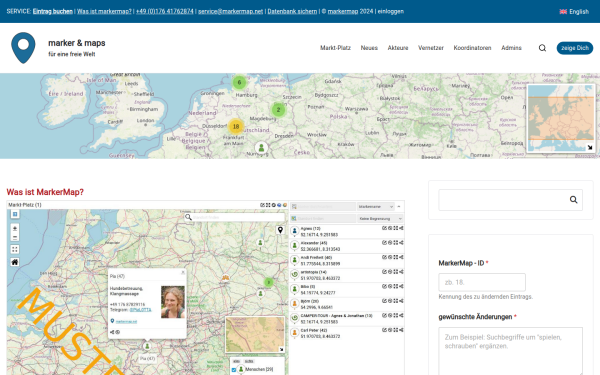This screenshot has height=375, width=600.
Task: Click the hint Kennung des zu ändernden Eintrags.
Action: [x=485, y=297]
